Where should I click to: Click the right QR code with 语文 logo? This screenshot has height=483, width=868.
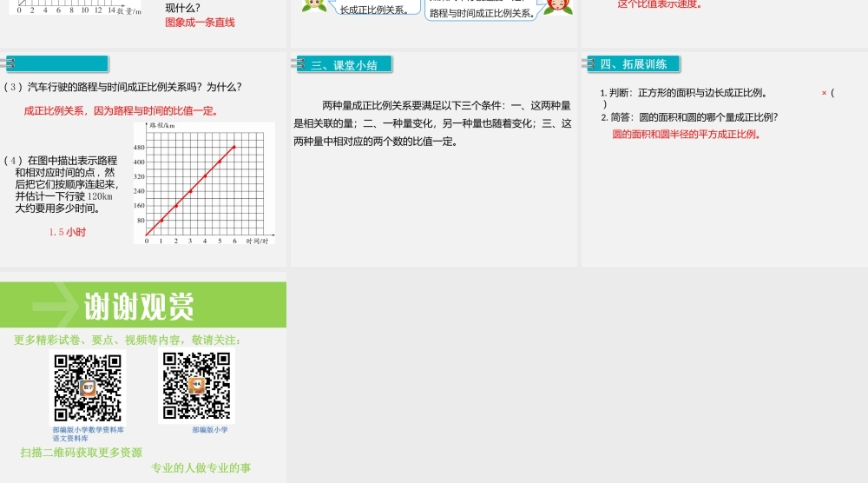197,386
